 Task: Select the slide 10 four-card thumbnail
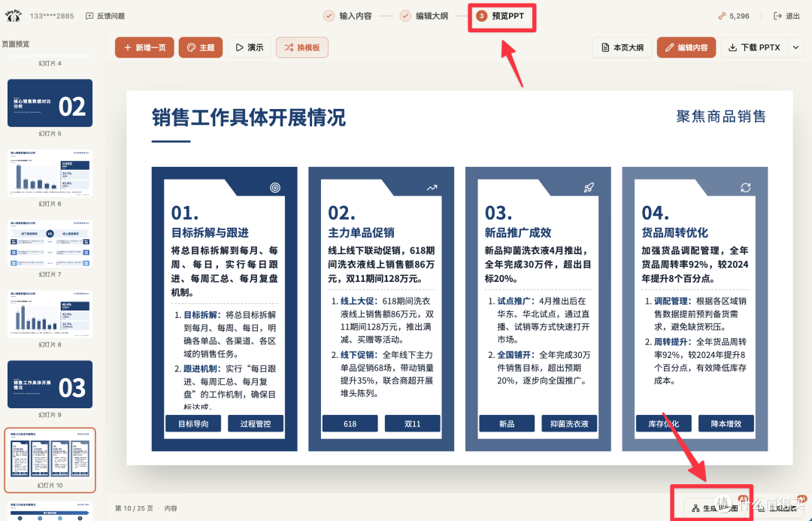(x=50, y=459)
